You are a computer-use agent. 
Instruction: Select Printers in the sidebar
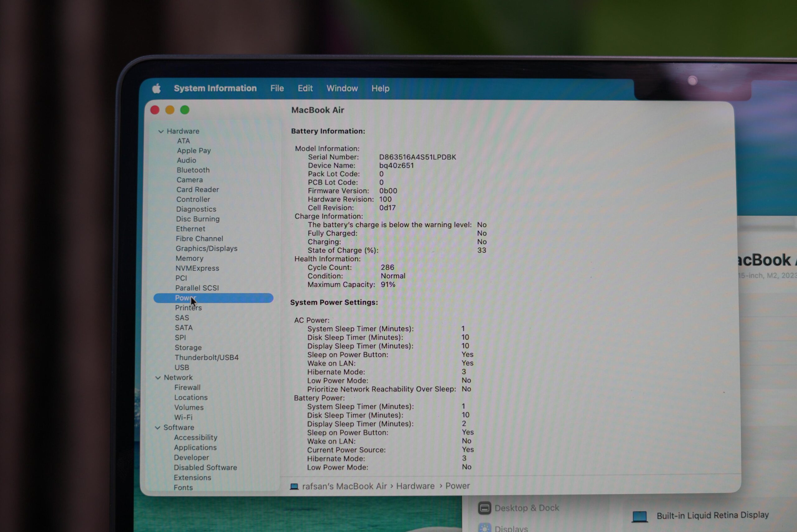tap(188, 308)
